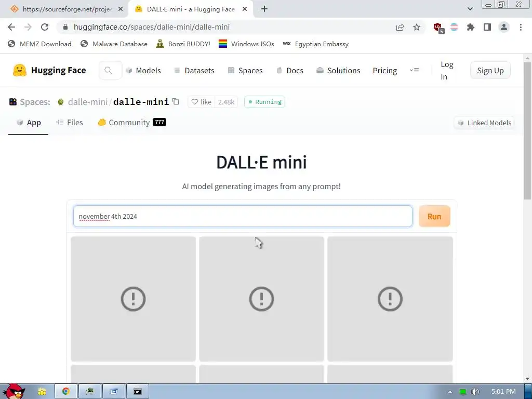Image resolution: width=532 pixels, height=399 pixels.
Task: Open the Linked Models button
Action: [485, 123]
